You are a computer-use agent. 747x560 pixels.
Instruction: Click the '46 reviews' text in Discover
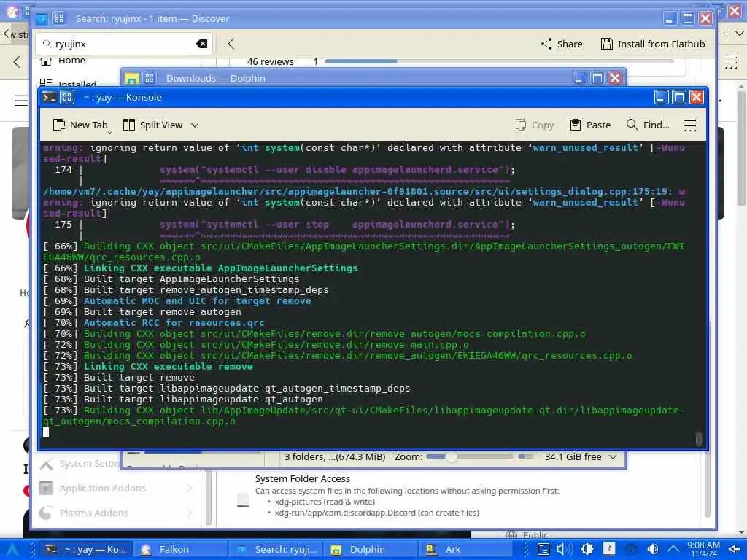270,61
